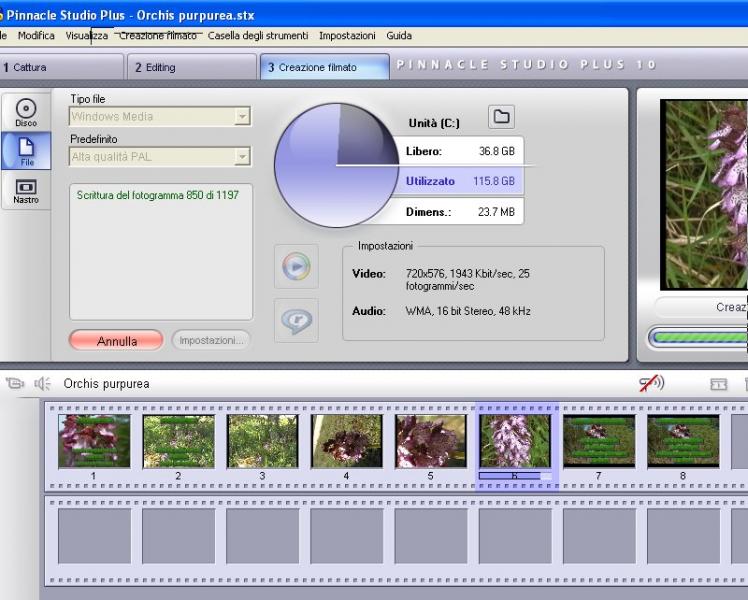
Task: Select storyboard clip thumbnail 5
Action: point(431,441)
